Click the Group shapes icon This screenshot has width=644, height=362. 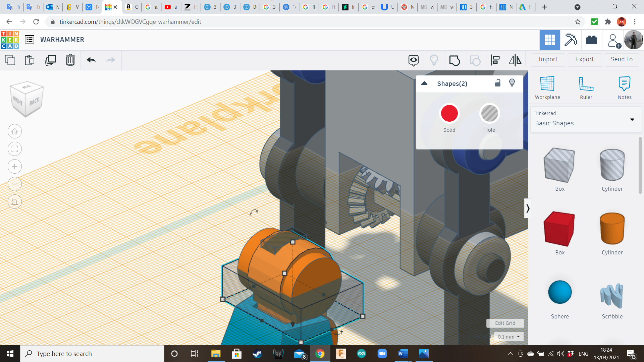[x=454, y=60]
